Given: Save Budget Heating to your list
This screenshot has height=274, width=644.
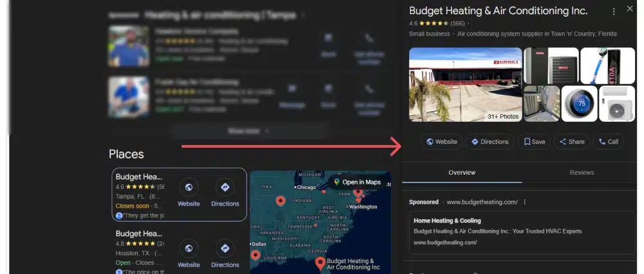Looking at the screenshot, I should click(x=534, y=142).
